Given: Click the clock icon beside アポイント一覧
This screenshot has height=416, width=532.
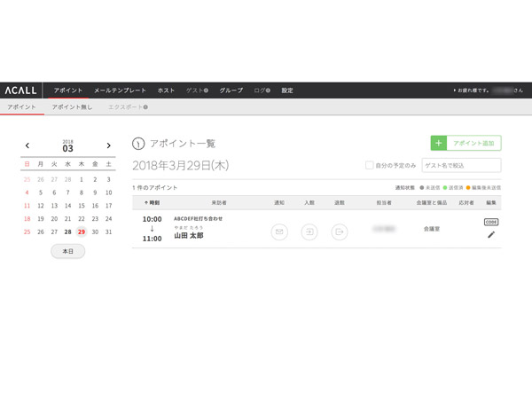Looking at the screenshot, I should point(137,144).
